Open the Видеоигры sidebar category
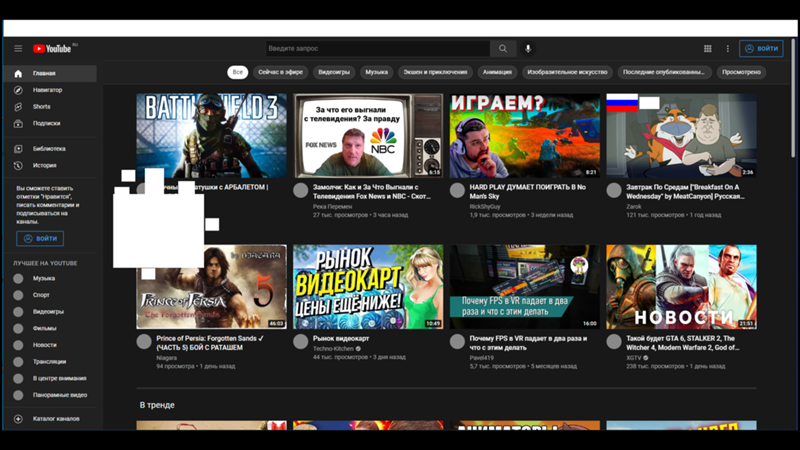The image size is (800, 450). [x=50, y=312]
